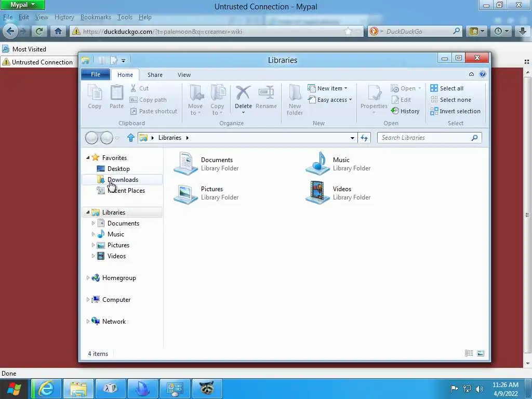532x399 pixels.
Task: Click the Refresh button beside address bar
Action: point(364,138)
